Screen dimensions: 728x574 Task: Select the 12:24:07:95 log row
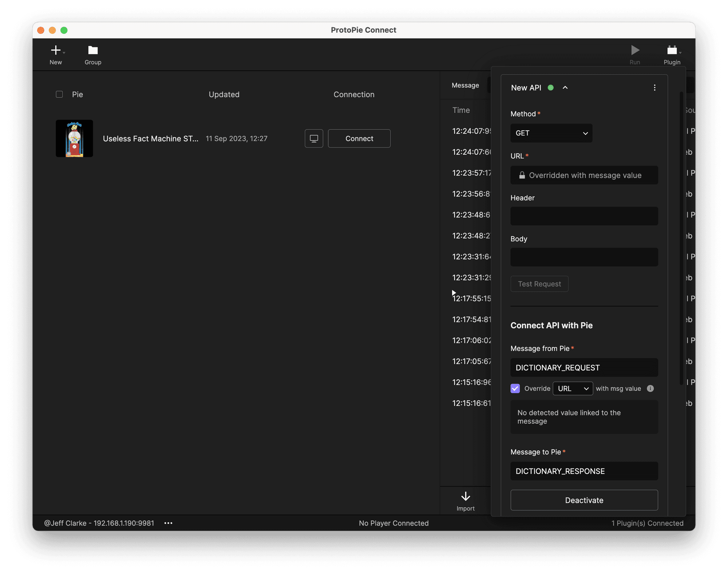point(471,131)
